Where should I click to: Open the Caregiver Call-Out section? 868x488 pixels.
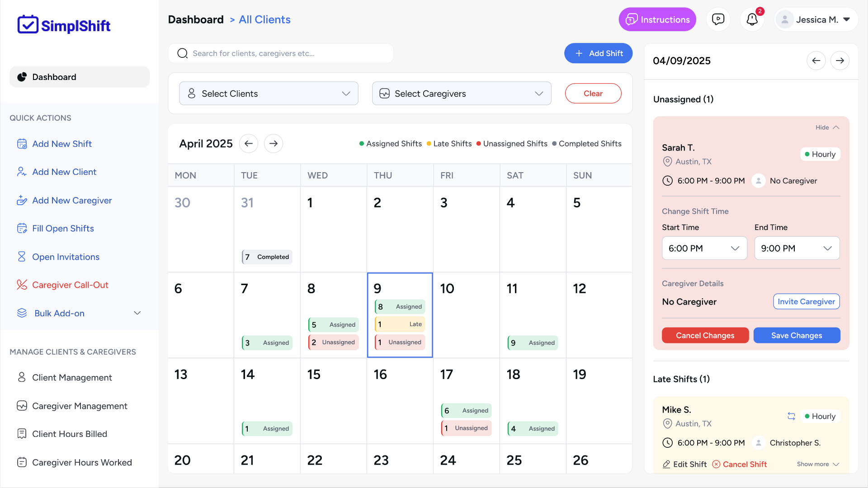click(70, 285)
